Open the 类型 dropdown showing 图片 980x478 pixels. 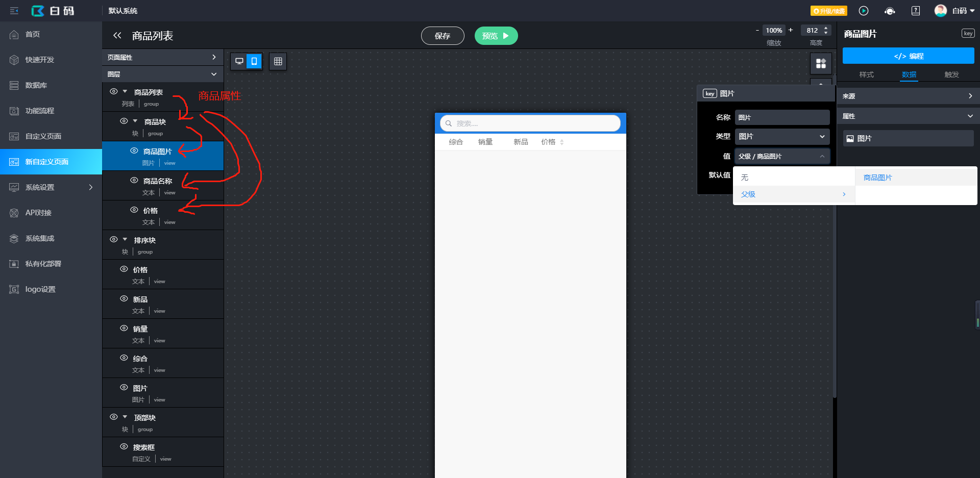[782, 136]
